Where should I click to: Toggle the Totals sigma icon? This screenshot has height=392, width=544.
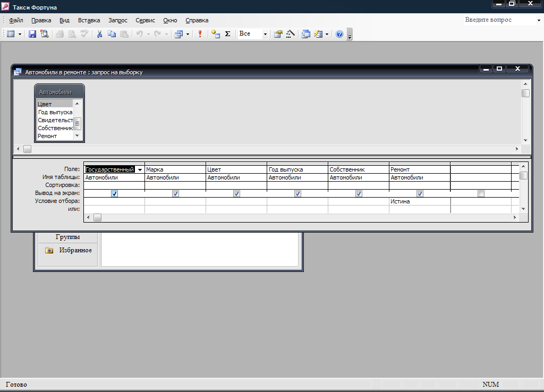pyautogui.click(x=228, y=34)
